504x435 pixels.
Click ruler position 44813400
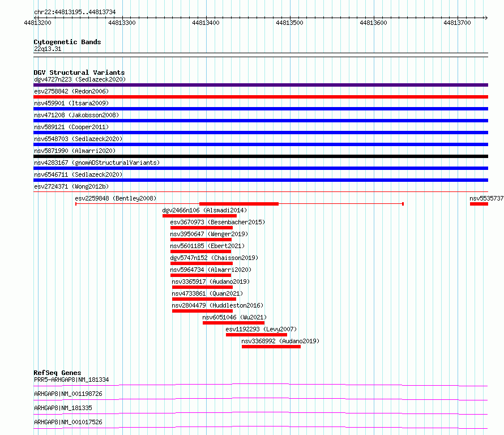[206, 23]
